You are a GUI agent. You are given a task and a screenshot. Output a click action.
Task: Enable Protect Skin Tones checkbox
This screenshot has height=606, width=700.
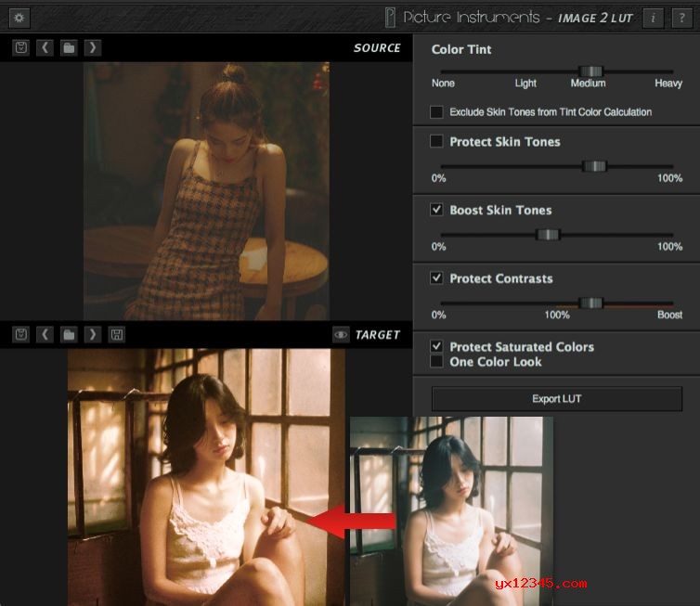pyautogui.click(x=436, y=141)
